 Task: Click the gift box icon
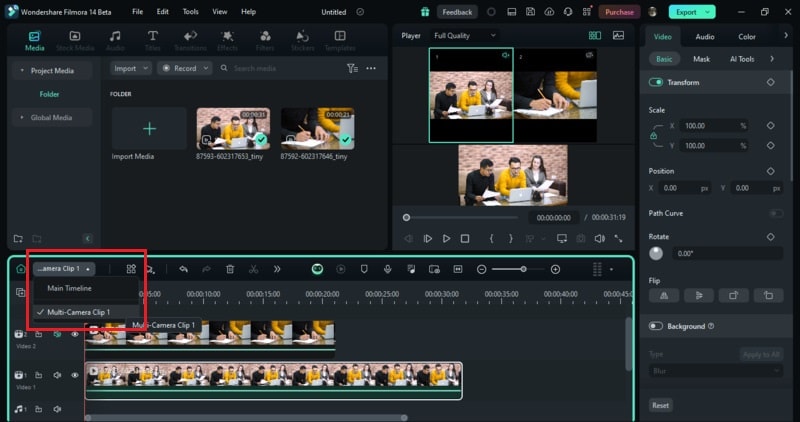(425, 12)
